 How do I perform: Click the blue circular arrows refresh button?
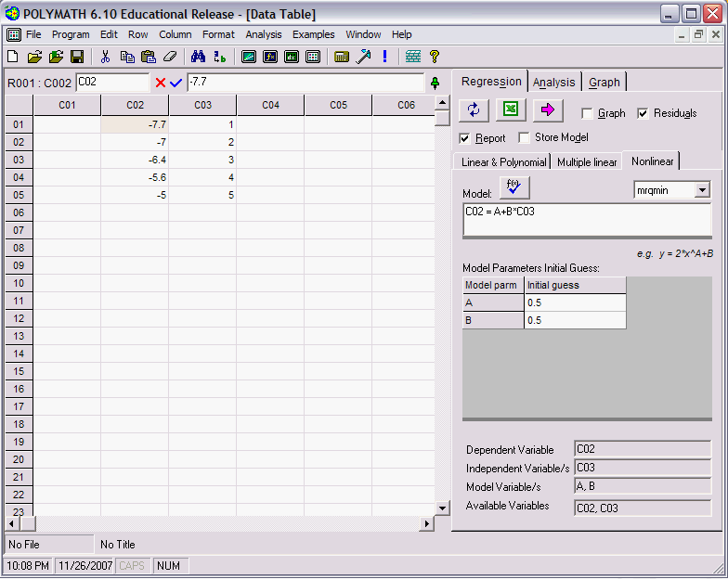(x=474, y=110)
